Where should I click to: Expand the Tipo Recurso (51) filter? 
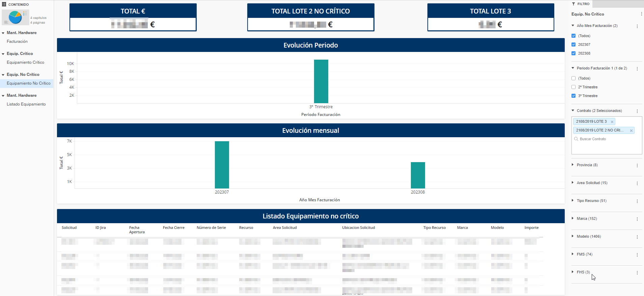pos(573,201)
